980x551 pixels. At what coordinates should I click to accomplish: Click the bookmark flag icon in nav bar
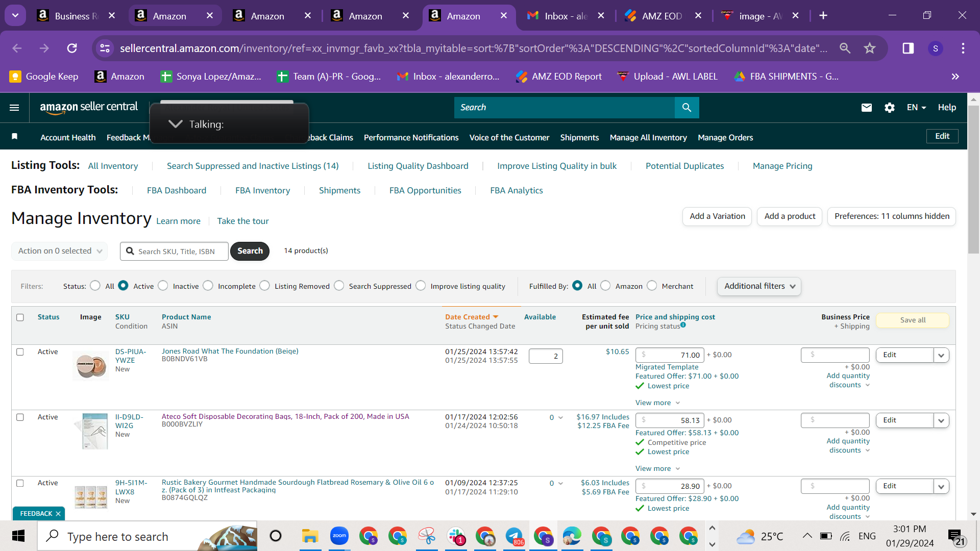click(x=15, y=137)
